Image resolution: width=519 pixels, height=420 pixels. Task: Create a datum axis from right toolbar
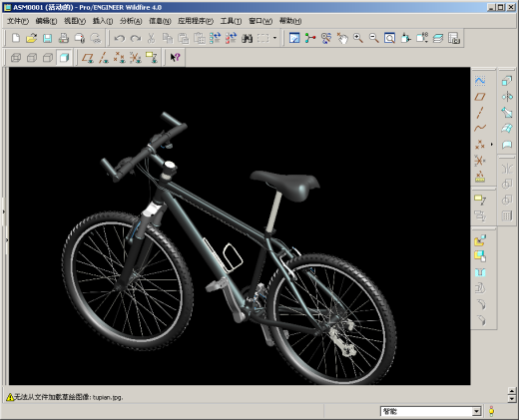[480, 113]
